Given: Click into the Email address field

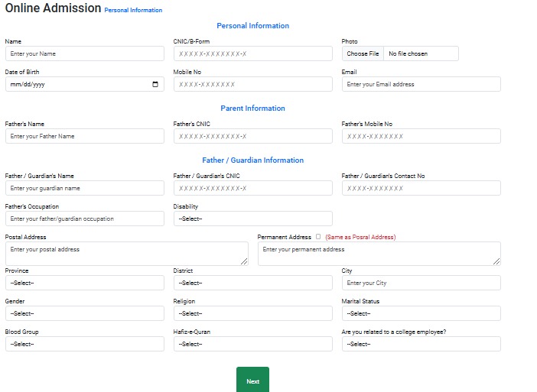Looking at the screenshot, I should [421, 84].
